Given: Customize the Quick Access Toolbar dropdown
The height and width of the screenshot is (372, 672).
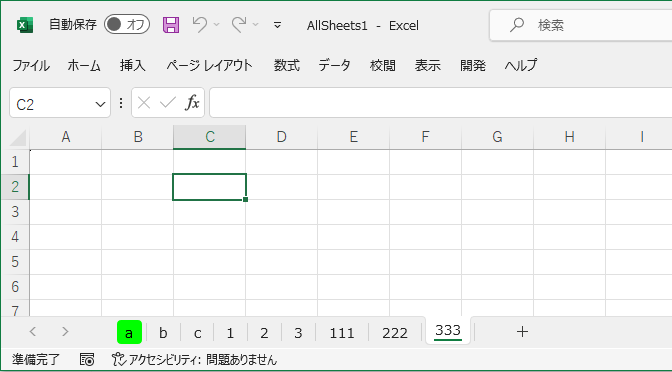Looking at the screenshot, I should [x=277, y=25].
